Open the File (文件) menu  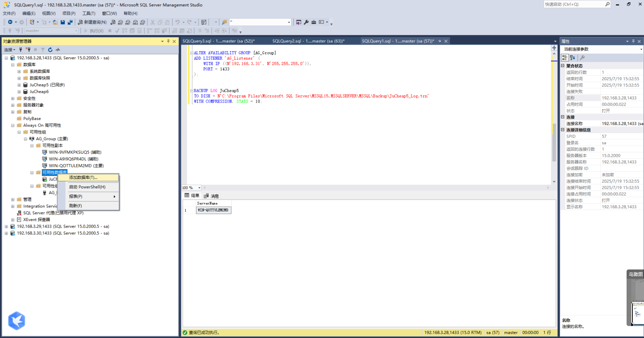coord(9,13)
